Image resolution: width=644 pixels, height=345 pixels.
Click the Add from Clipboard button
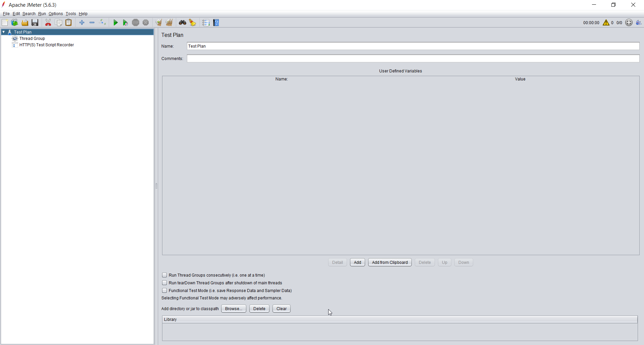coord(390,263)
